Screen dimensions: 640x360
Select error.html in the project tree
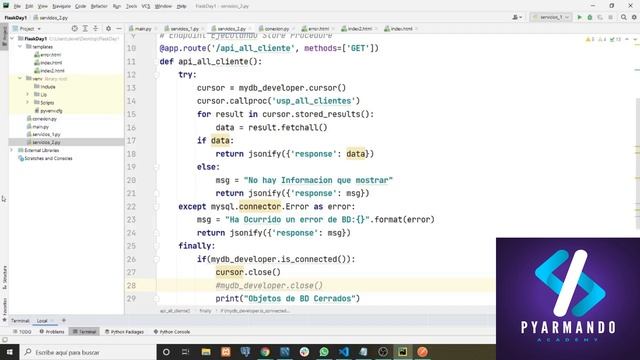pos(48,54)
